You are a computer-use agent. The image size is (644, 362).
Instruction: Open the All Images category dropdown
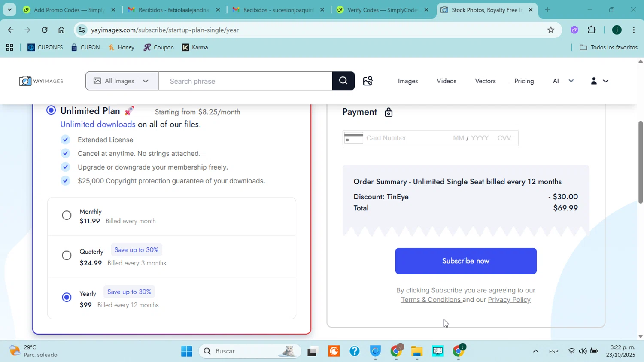coord(122,81)
